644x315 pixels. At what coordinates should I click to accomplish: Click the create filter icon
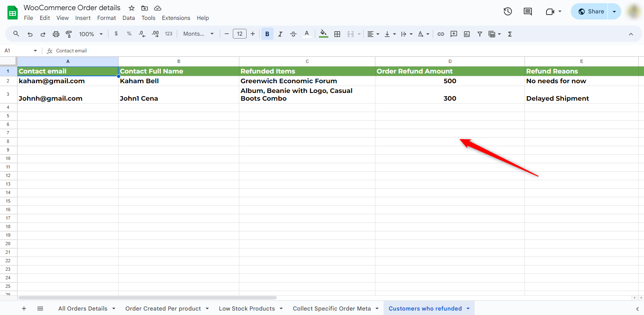coord(480,34)
